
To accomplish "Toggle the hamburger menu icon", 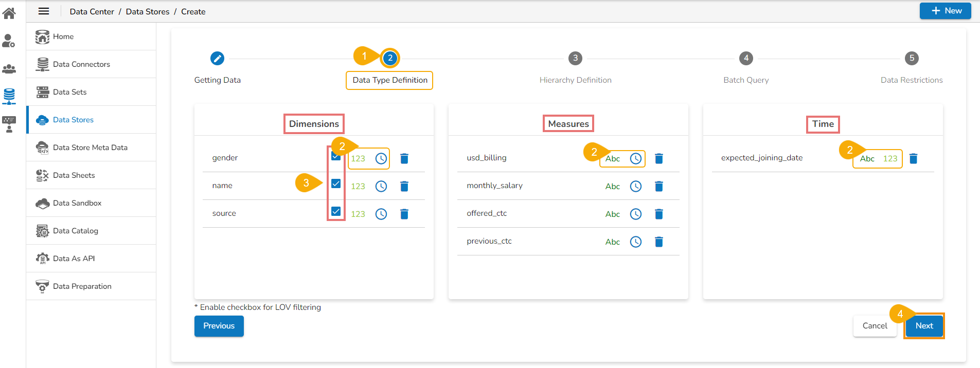I will tap(44, 11).
